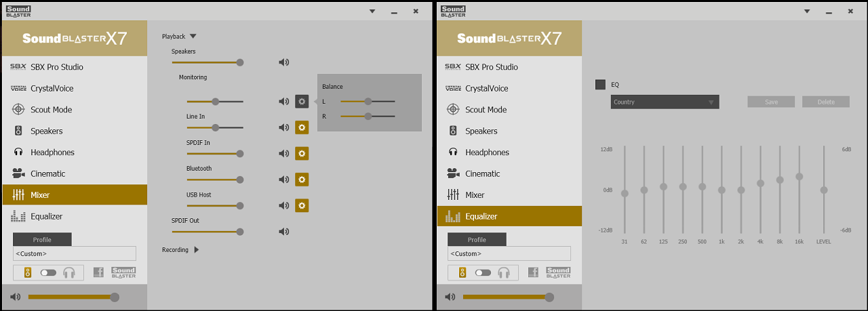
Task: Switch to Equalizer from Mixer window sidebar
Action: pos(75,216)
